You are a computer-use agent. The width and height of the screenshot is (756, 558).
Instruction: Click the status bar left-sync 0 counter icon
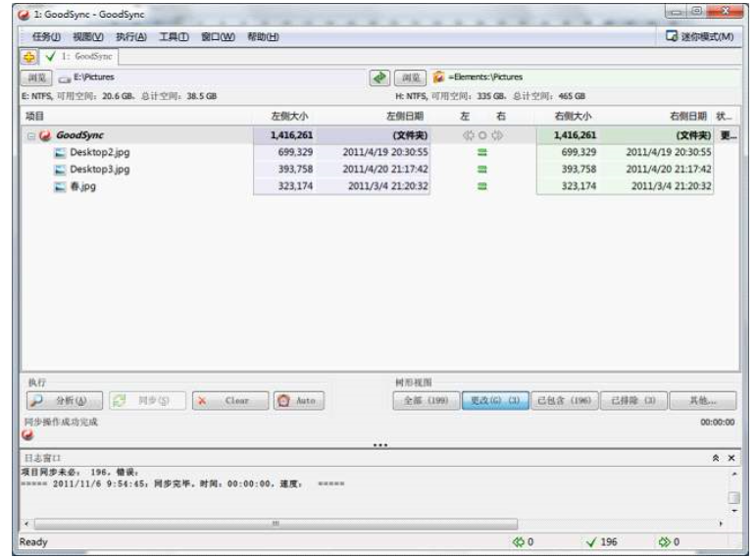519,542
